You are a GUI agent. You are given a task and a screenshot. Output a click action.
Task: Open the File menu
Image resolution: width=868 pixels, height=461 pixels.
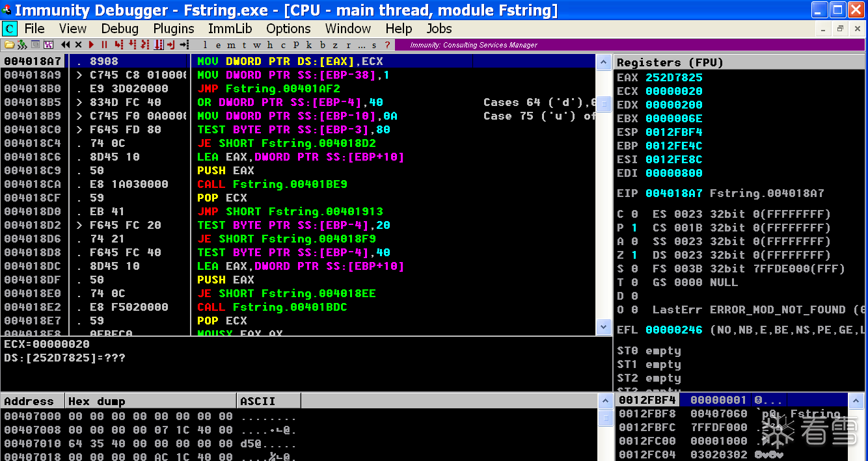coord(34,29)
